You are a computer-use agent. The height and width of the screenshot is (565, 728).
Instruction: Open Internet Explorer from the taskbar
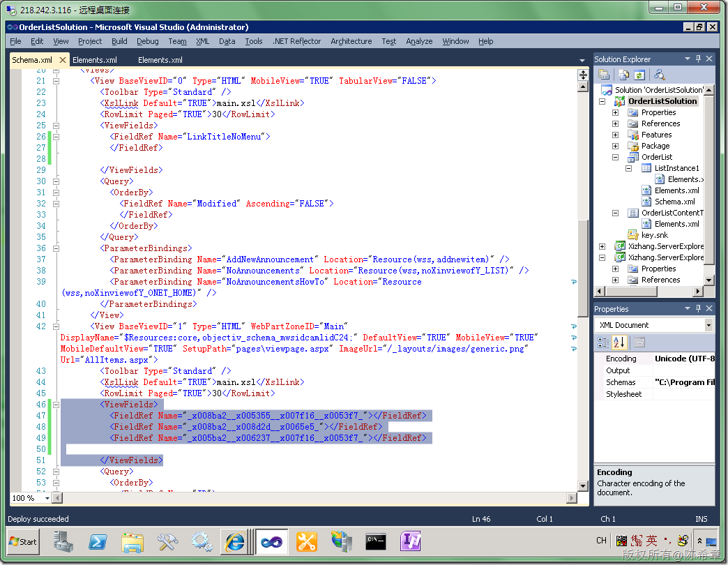click(235, 541)
